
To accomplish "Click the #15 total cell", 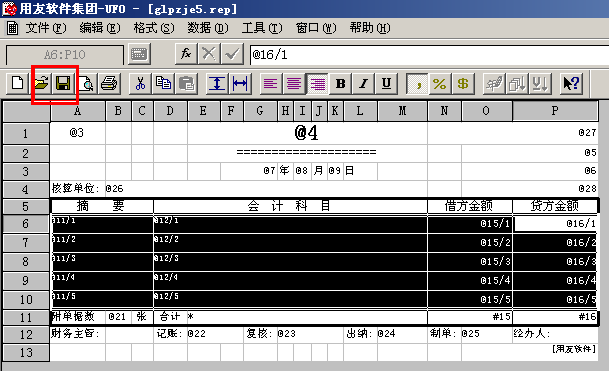I will tap(470, 317).
